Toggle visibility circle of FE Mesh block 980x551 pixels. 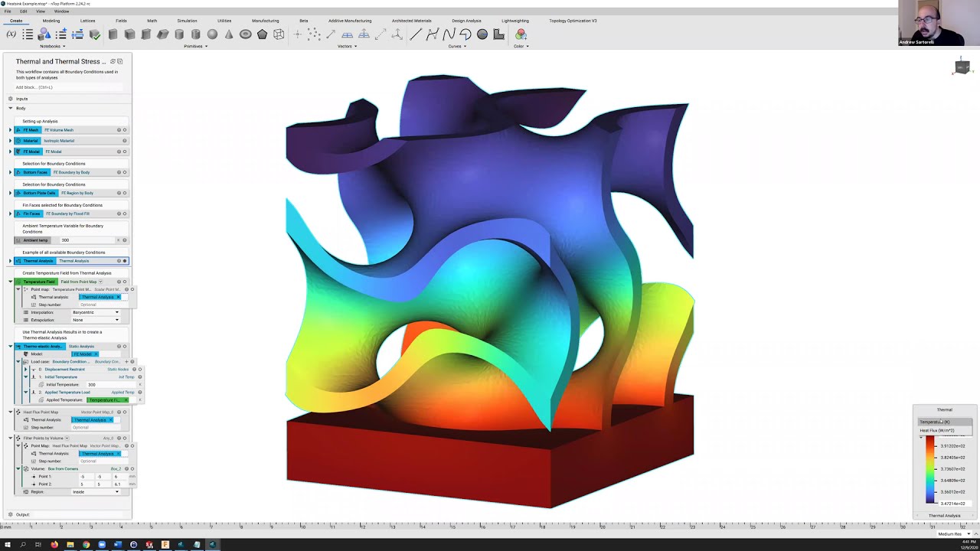click(125, 130)
